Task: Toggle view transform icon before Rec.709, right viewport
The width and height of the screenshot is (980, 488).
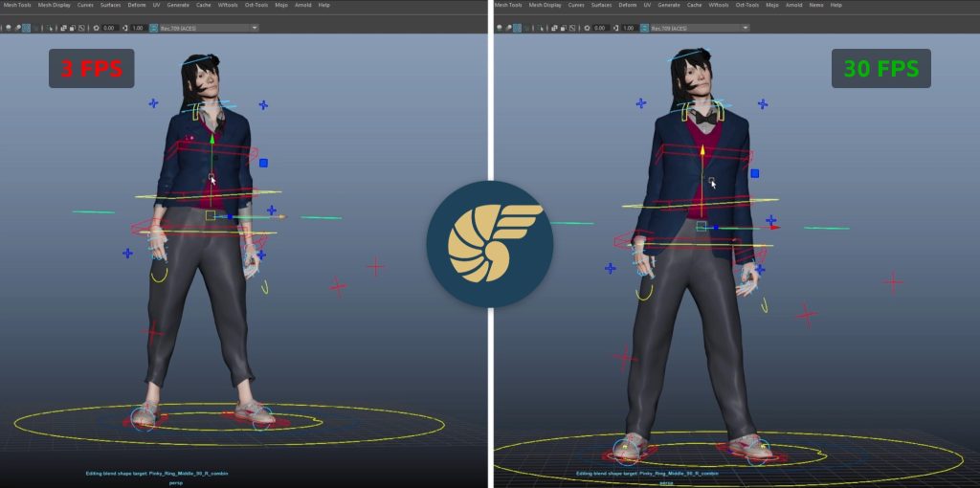Action: tap(644, 28)
